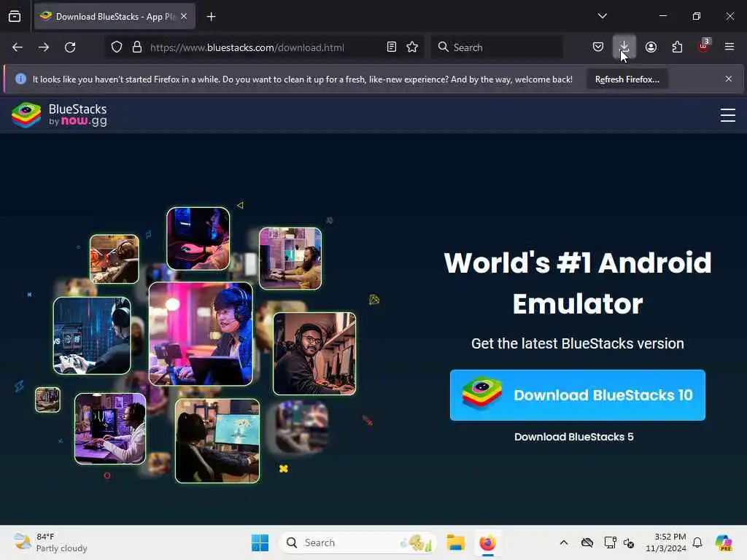The width and height of the screenshot is (747, 560).
Task: Open Windows Start menu
Action: [x=260, y=542]
